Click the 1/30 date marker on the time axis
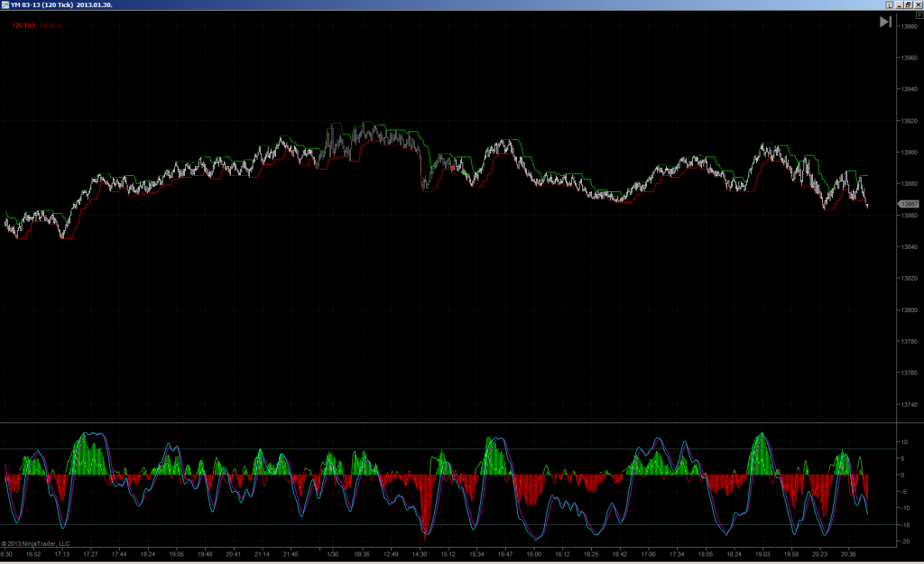This screenshot has width=924, height=564. (333, 554)
